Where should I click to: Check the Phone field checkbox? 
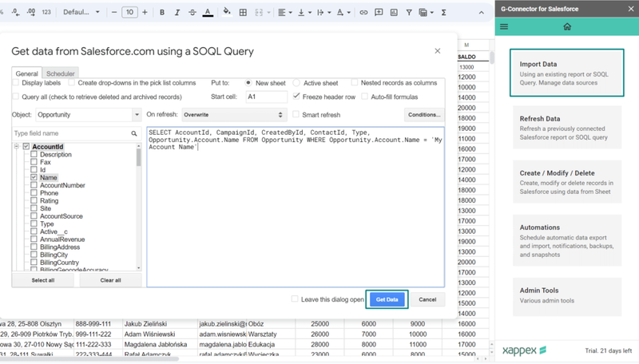point(34,192)
